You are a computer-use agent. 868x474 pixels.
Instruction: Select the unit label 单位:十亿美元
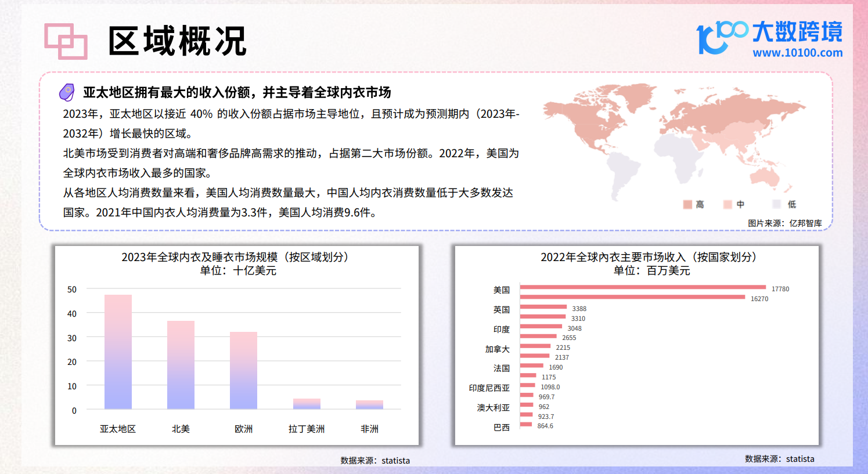point(238,271)
